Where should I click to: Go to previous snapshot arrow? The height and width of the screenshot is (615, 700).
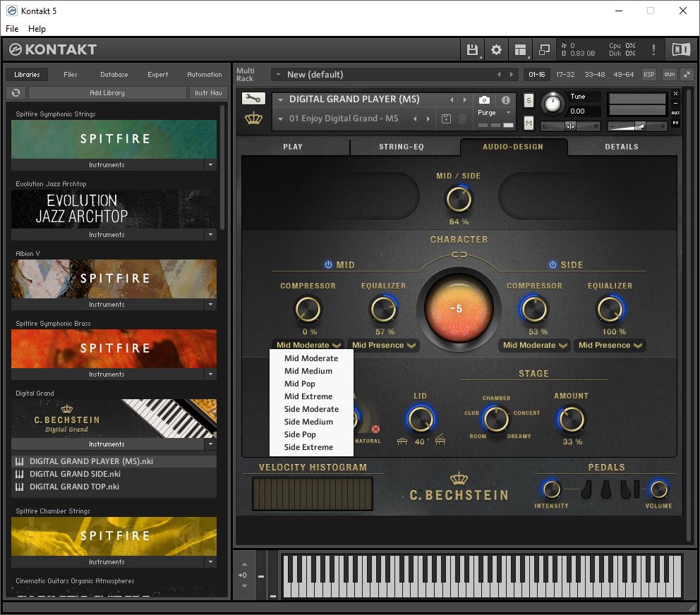pyautogui.click(x=415, y=118)
